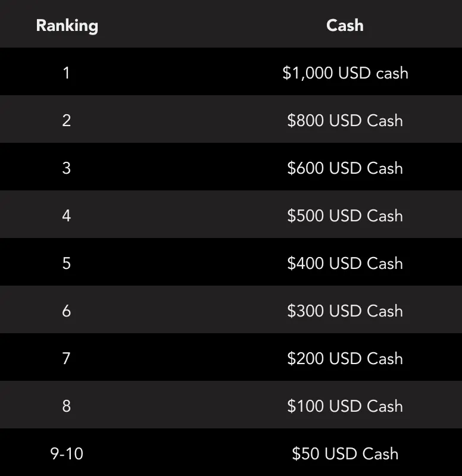The image size is (462, 476).
Task: Select the rank 8 cell
Action: click(66, 406)
